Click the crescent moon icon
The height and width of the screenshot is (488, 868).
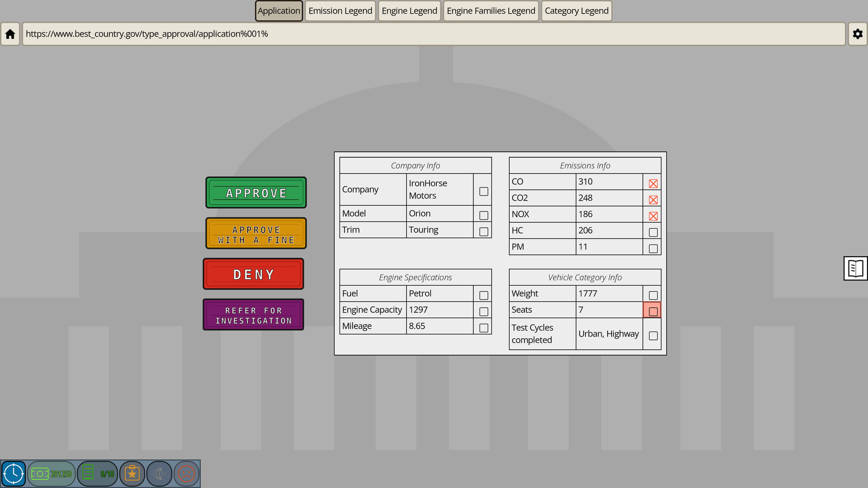coord(159,474)
